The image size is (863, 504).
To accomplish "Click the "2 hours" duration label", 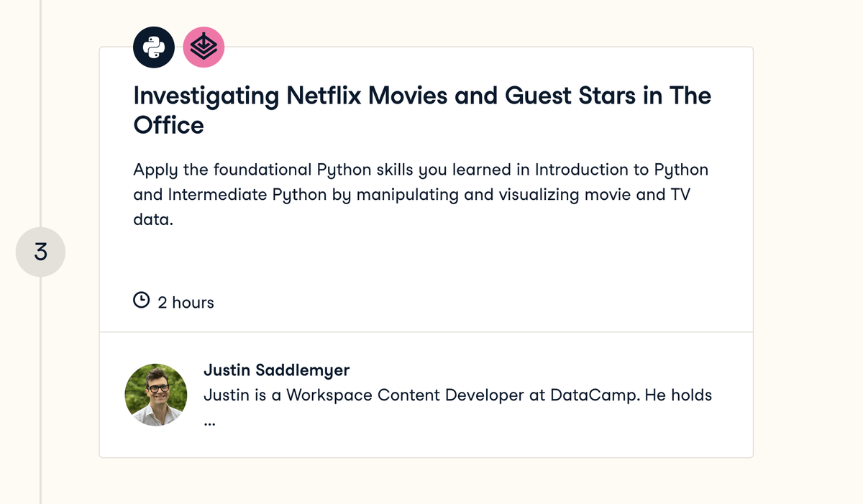I will [186, 302].
